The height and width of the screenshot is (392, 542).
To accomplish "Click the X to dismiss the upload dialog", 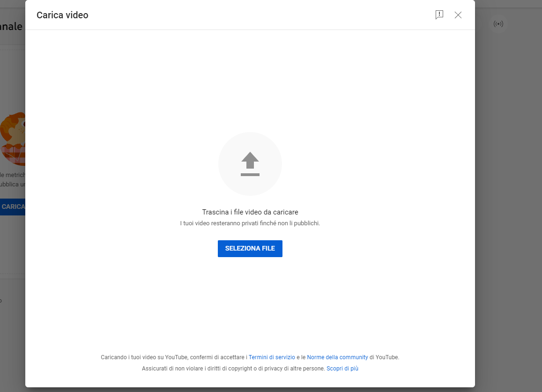I will 458,15.
